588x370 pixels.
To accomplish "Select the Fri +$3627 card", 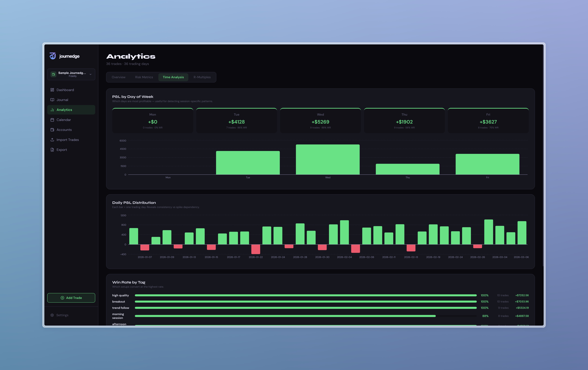I will pos(488,120).
